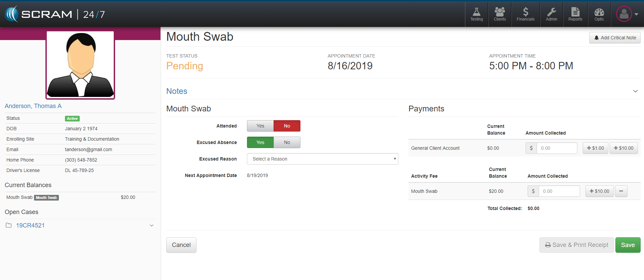Viewport: 644px width, 280px height.
Task: Cancel the Mouth Swab form
Action: (181, 245)
